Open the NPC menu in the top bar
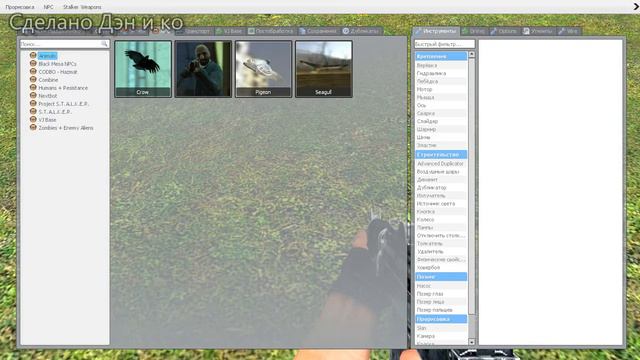The width and height of the screenshot is (640, 360). pos(49,7)
